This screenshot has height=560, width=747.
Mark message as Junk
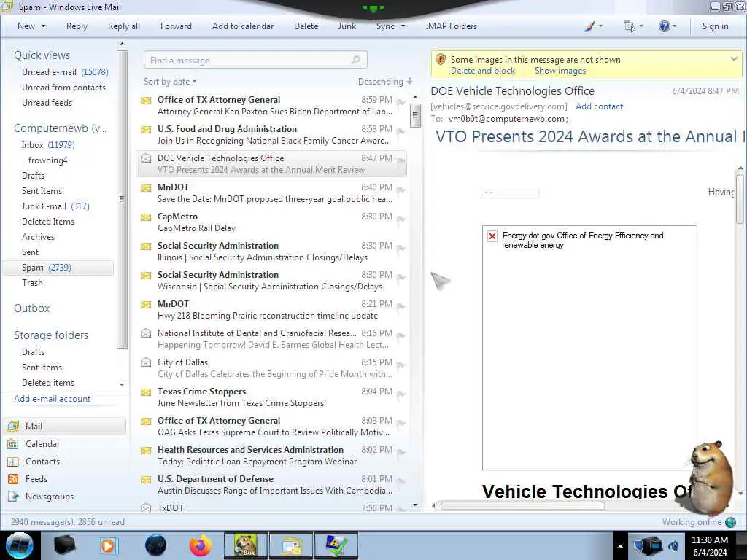coord(347,26)
